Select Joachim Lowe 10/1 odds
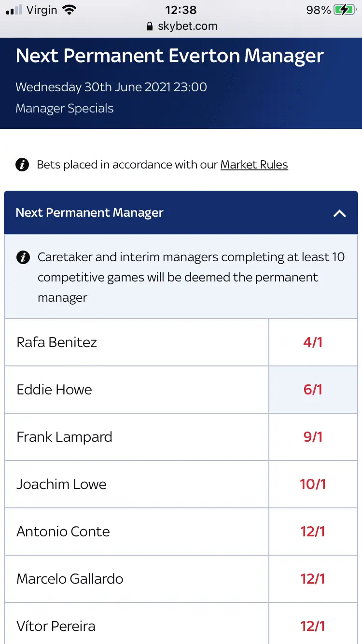362x644 pixels. 313,484
